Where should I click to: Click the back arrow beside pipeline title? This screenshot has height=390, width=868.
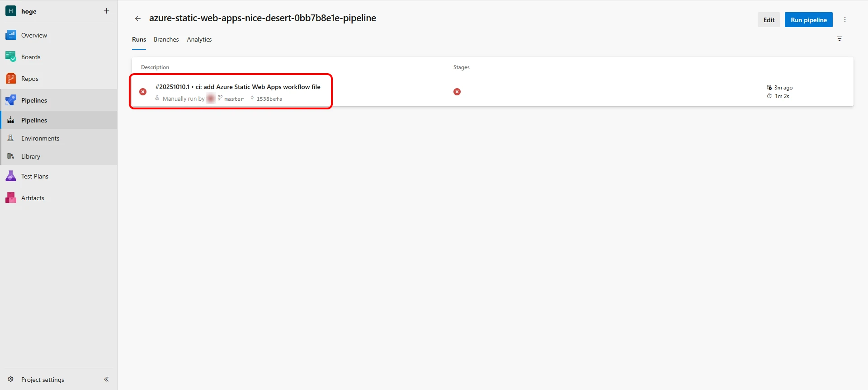138,19
